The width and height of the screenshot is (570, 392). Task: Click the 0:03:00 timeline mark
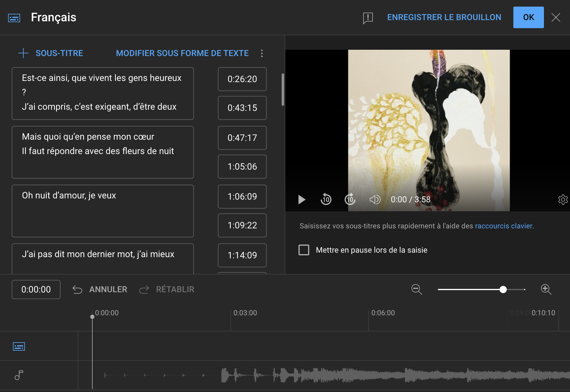pyautogui.click(x=245, y=313)
